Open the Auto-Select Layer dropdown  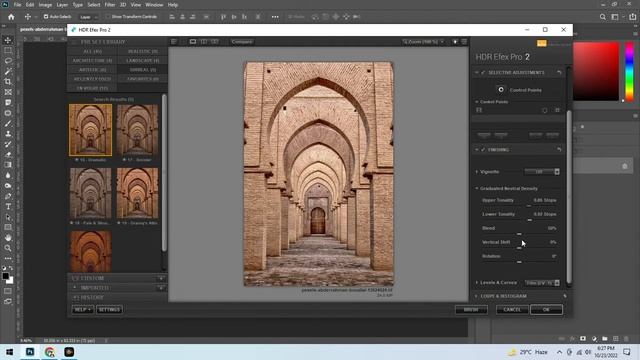[89, 17]
